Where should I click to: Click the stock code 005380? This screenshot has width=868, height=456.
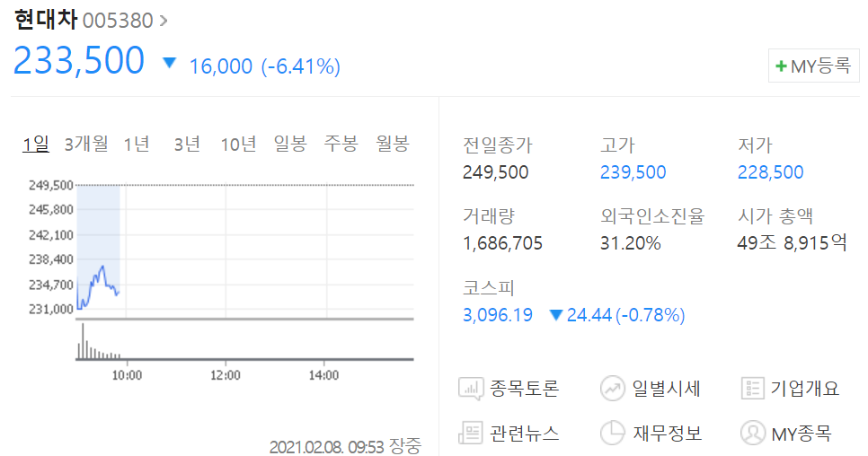118,21
